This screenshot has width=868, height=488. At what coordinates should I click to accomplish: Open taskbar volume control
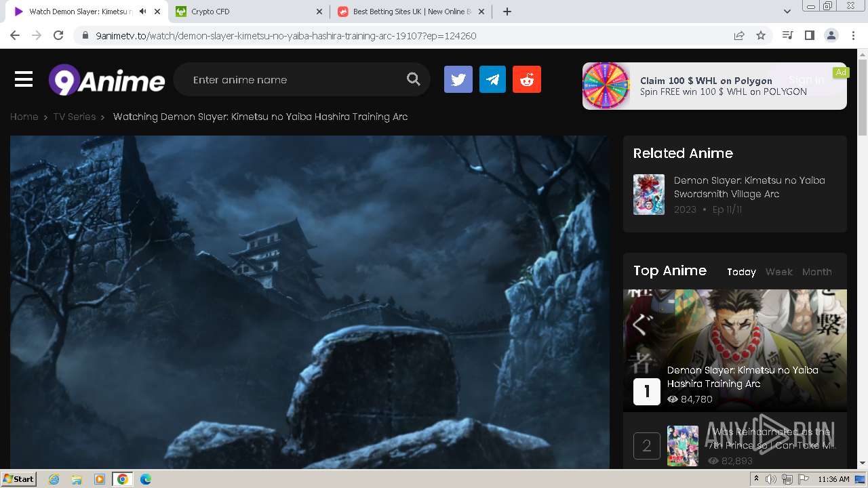tap(771, 479)
